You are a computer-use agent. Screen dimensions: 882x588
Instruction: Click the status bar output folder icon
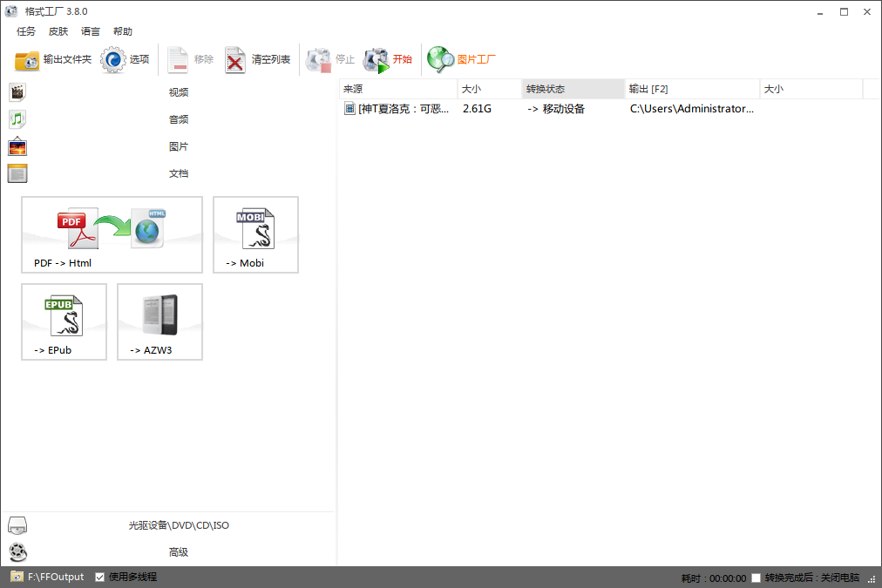[17, 577]
